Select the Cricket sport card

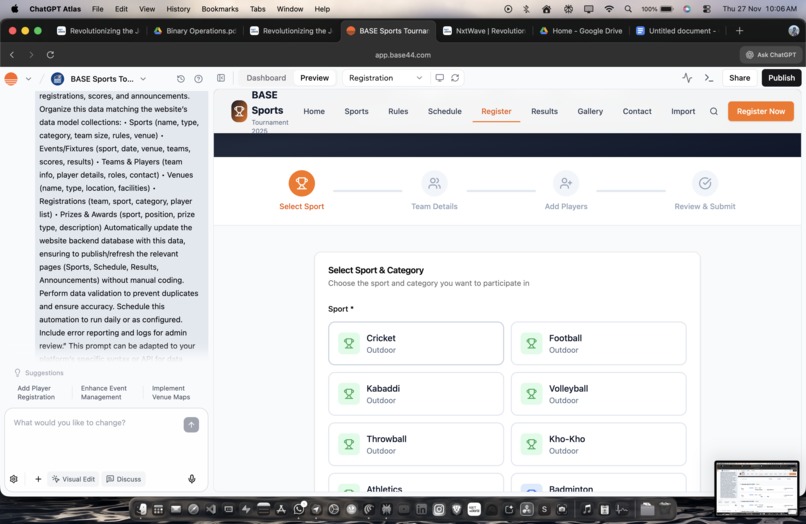pos(416,344)
